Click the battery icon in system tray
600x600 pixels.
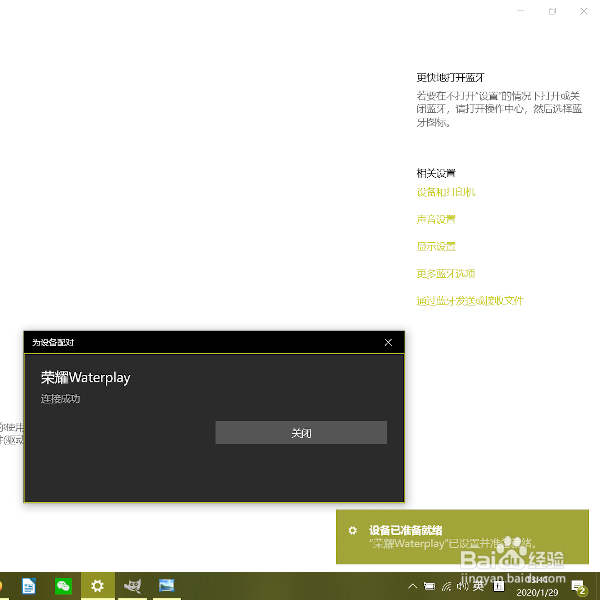[x=429, y=585]
